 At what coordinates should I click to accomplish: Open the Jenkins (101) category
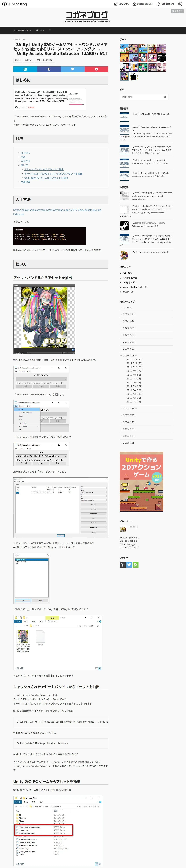pyautogui.click(x=130, y=278)
